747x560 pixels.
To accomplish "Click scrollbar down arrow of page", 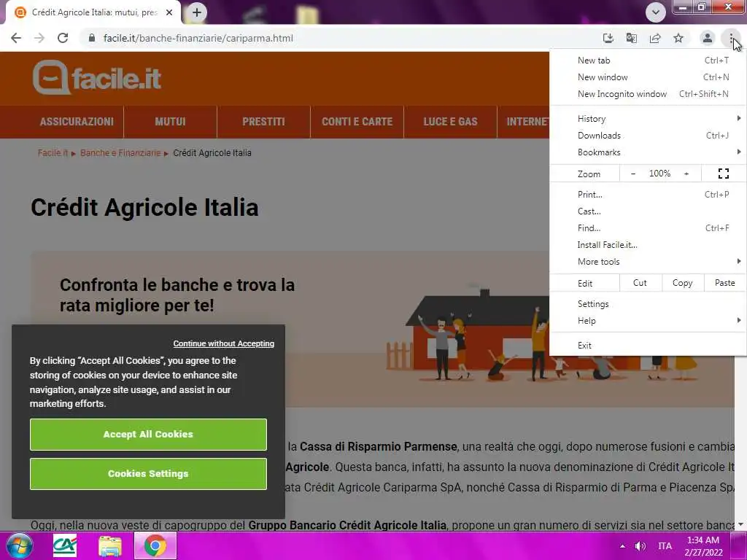I will click(741, 525).
